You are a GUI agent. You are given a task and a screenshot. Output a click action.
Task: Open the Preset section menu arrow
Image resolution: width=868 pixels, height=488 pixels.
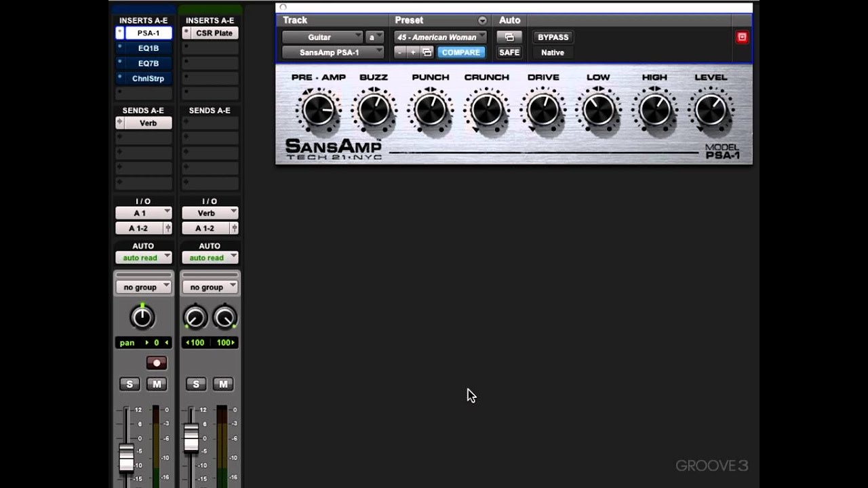(482, 20)
